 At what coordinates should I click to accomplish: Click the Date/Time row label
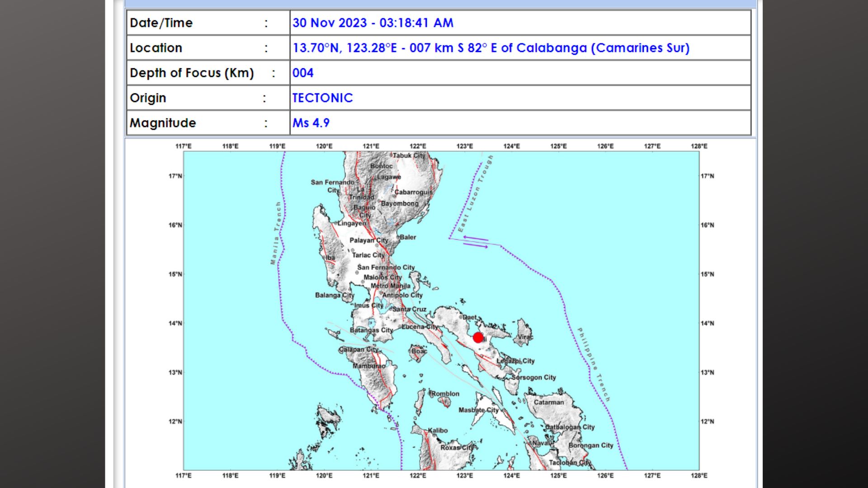point(161,23)
